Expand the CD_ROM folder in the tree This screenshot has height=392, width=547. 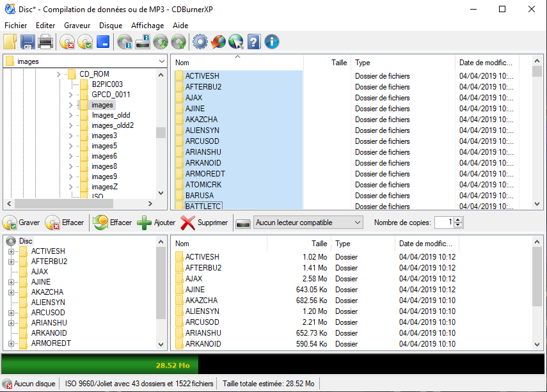[x=58, y=74]
